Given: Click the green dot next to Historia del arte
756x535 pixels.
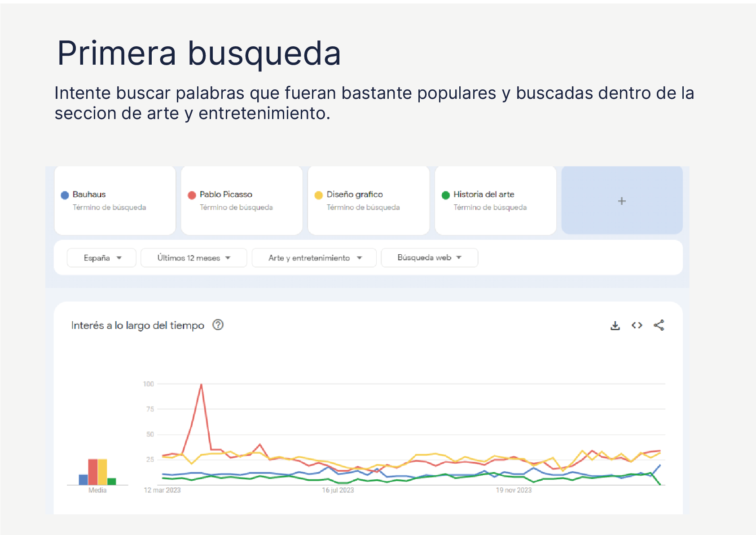Looking at the screenshot, I should pyautogui.click(x=445, y=195).
